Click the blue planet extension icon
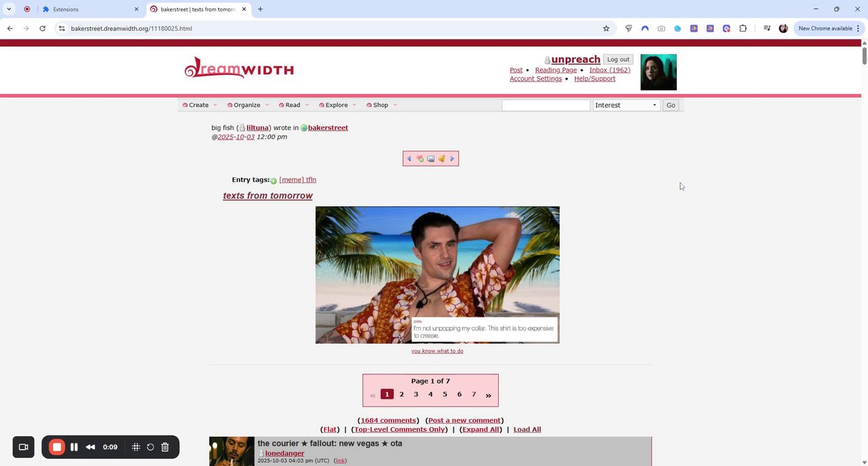 pos(678,28)
